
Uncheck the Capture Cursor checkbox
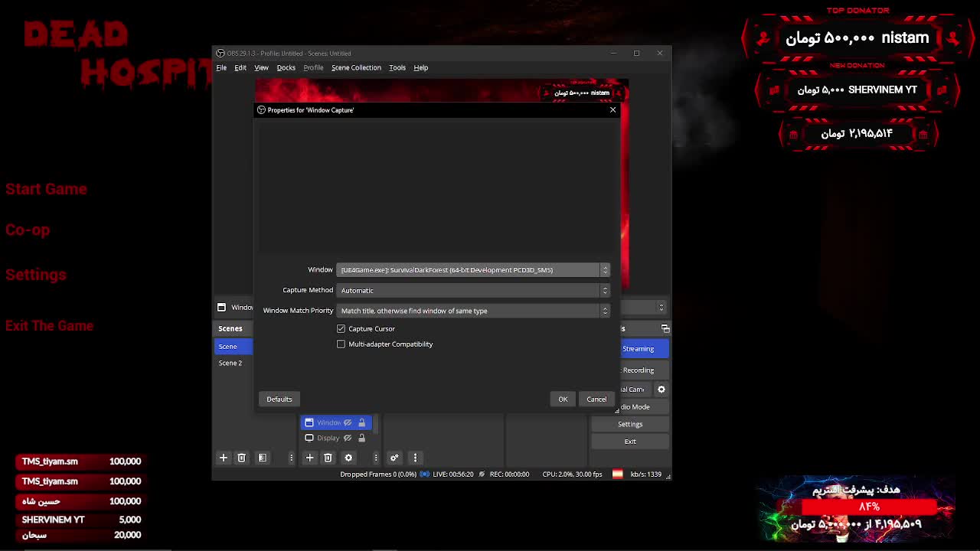point(341,329)
